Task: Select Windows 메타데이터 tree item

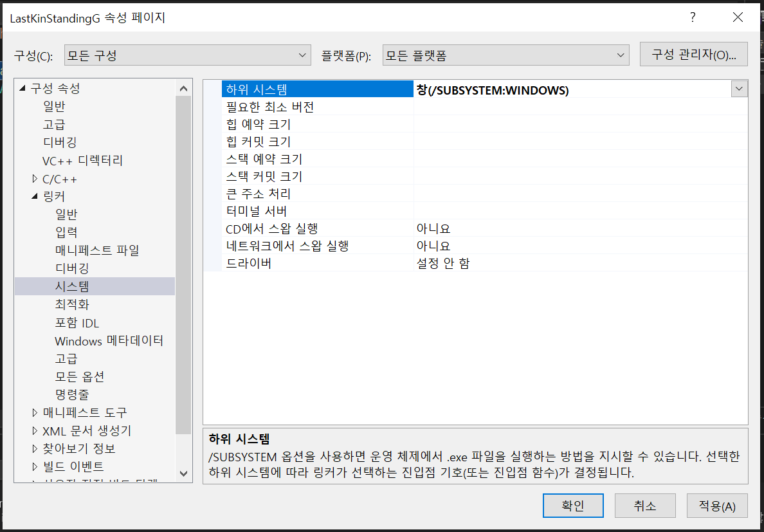Action: [109, 340]
